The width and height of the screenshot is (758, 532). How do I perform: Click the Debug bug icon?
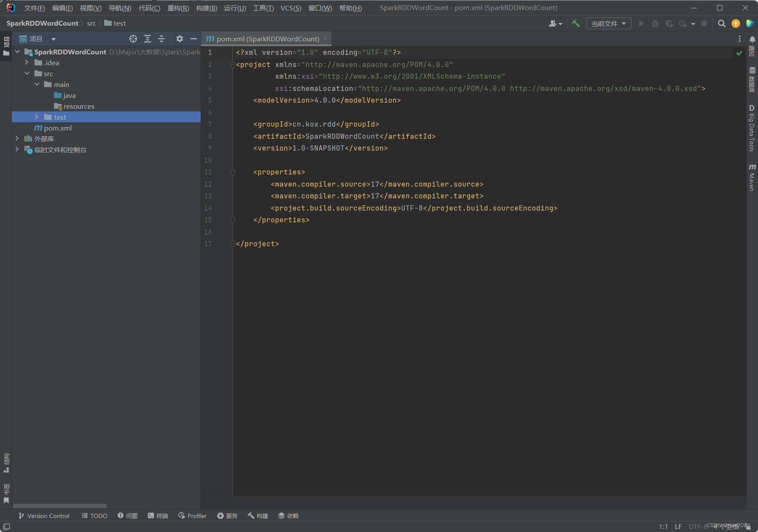click(x=655, y=23)
